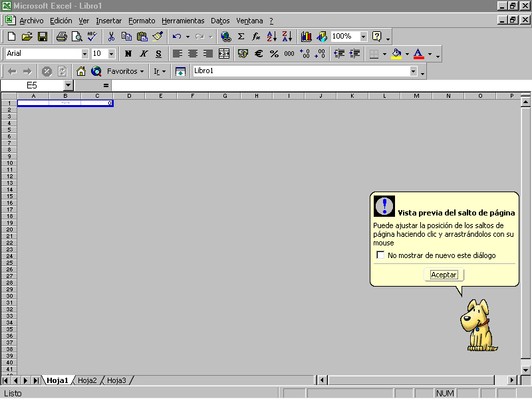Expand font size 10 dropdown
The image size is (532, 399).
pyautogui.click(x=111, y=54)
